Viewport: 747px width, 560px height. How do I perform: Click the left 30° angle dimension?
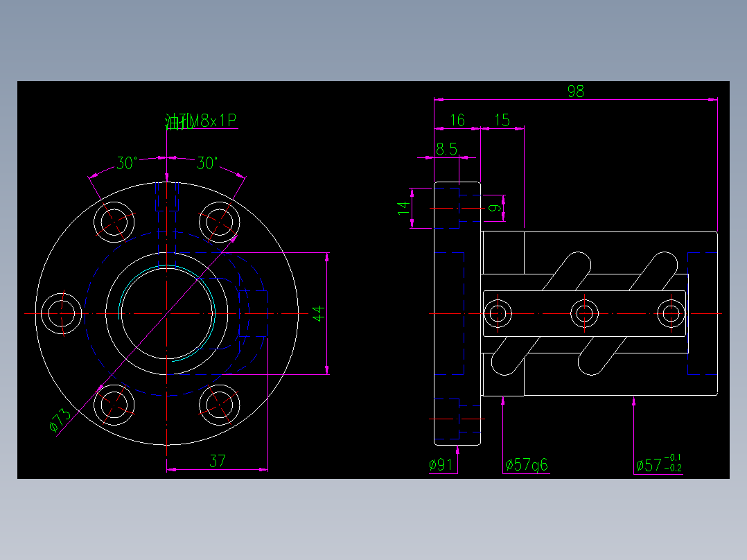tap(128, 164)
